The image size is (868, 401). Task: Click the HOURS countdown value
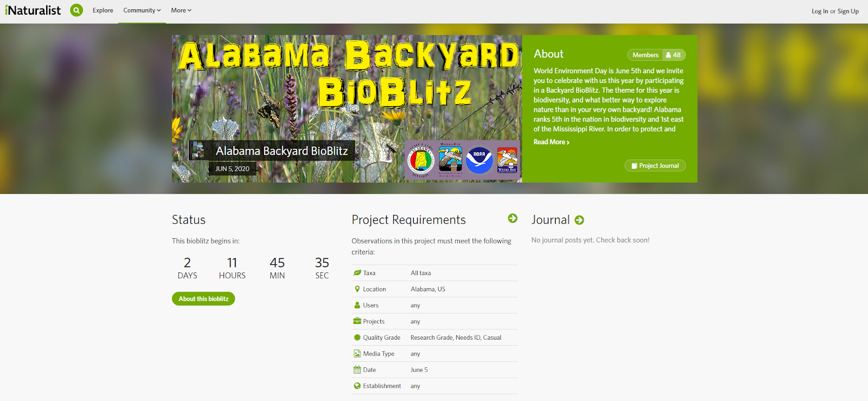click(232, 263)
